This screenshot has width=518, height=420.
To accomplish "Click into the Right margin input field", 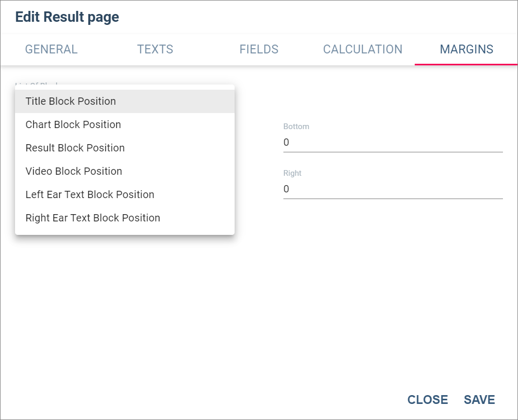I will click(x=393, y=189).
